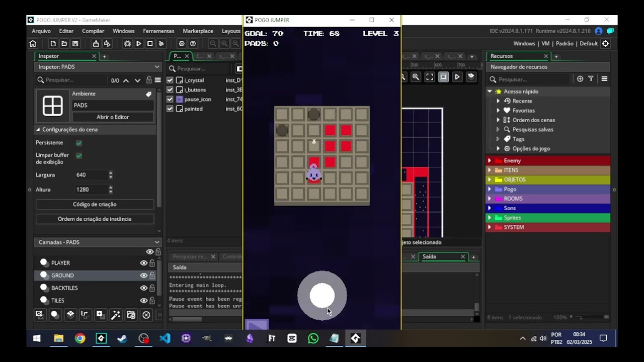Open a project via folder icon
The height and width of the screenshot is (362, 644).
pyautogui.click(x=64, y=44)
